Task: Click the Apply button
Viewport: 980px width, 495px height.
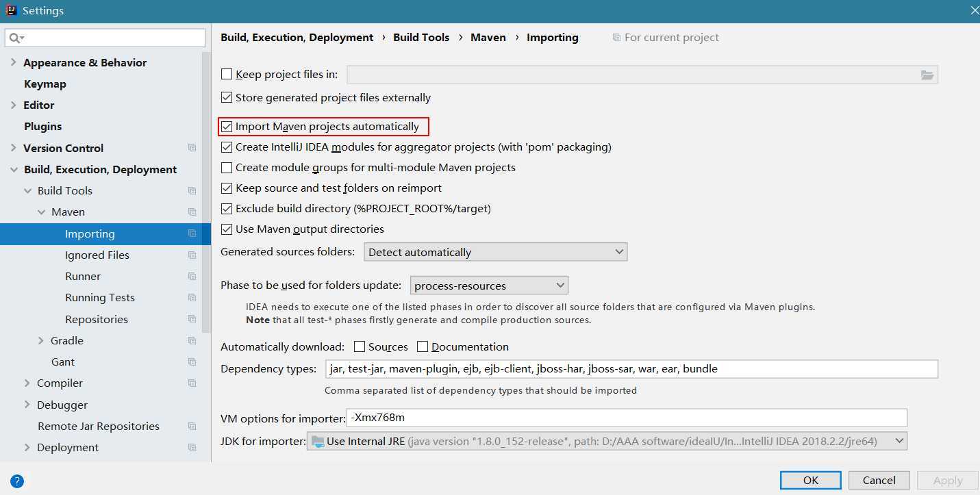Action: (x=948, y=480)
